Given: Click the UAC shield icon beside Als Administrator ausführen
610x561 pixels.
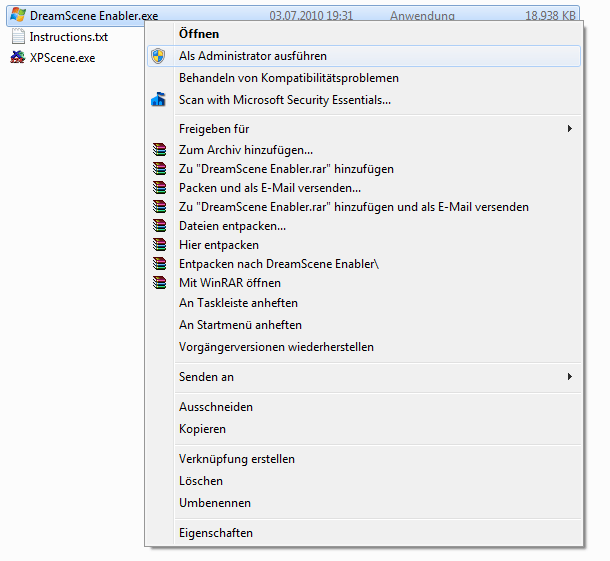Looking at the screenshot, I should 158,56.
